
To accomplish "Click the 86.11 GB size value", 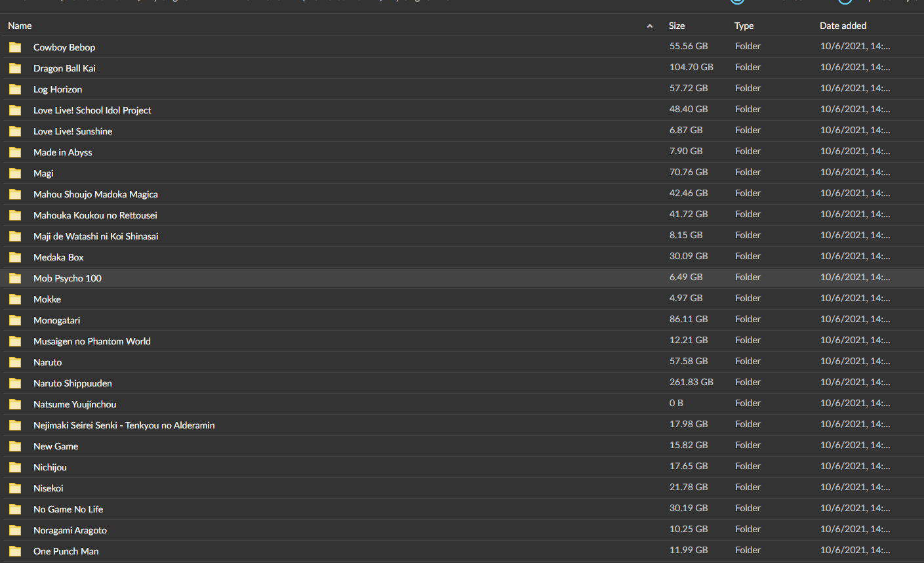I will (x=689, y=319).
